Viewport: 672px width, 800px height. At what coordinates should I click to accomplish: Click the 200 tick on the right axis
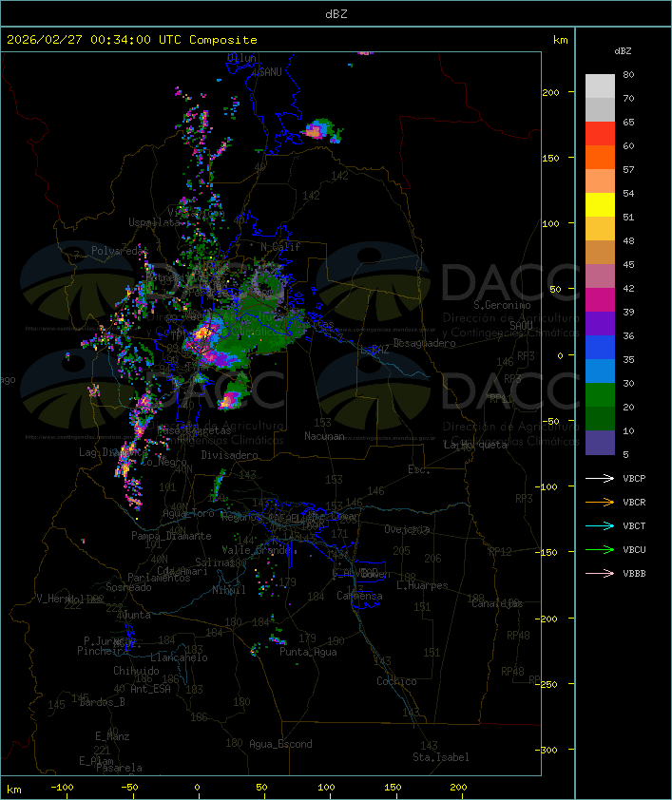click(x=550, y=92)
